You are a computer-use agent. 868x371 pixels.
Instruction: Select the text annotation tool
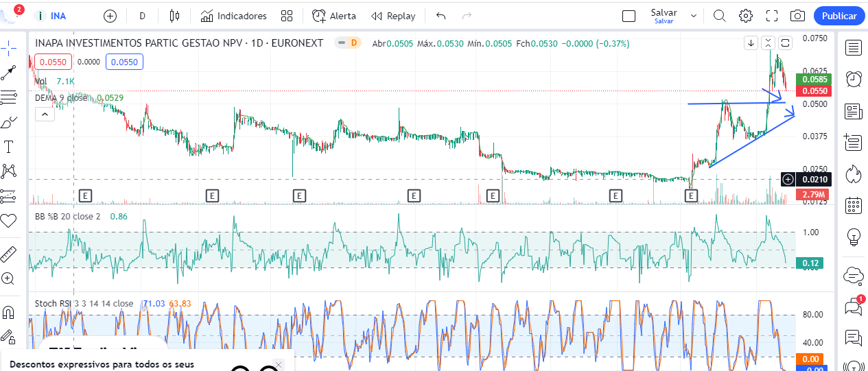point(8,146)
